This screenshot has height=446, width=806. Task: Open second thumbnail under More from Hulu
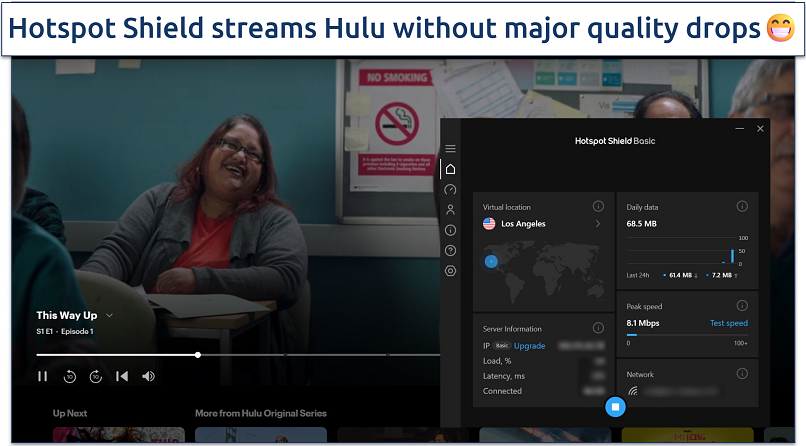tap(403, 435)
